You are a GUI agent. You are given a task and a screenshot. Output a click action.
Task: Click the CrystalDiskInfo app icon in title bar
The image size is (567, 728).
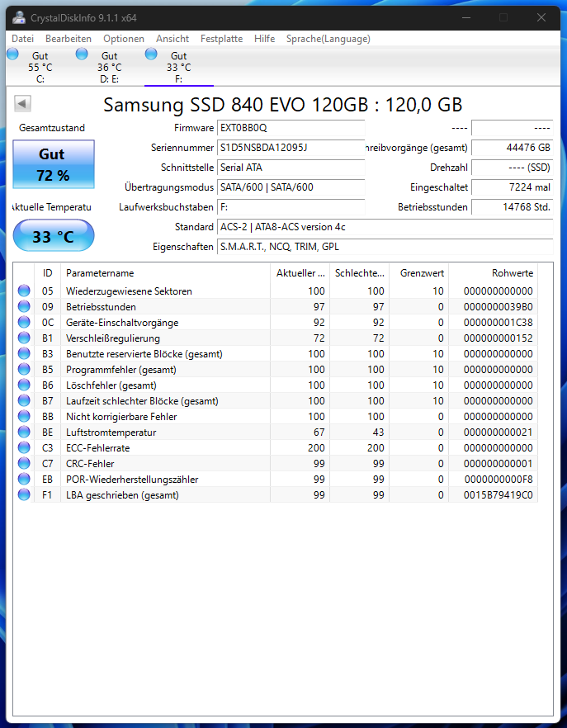pos(19,18)
